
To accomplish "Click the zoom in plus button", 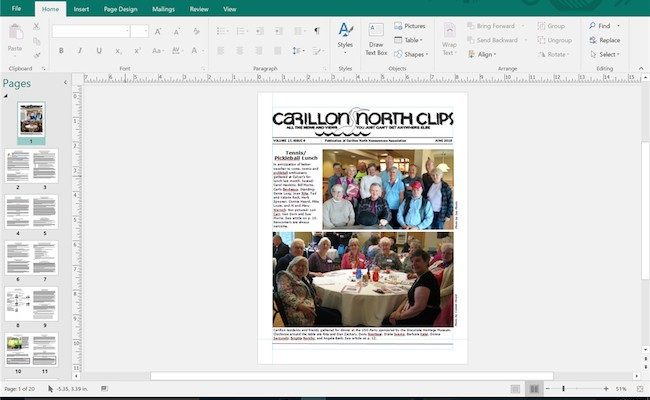I will pyautogui.click(x=606, y=388).
